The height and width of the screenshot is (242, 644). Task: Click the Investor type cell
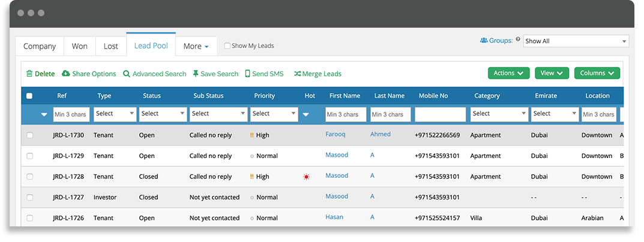(x=105, y=197)
